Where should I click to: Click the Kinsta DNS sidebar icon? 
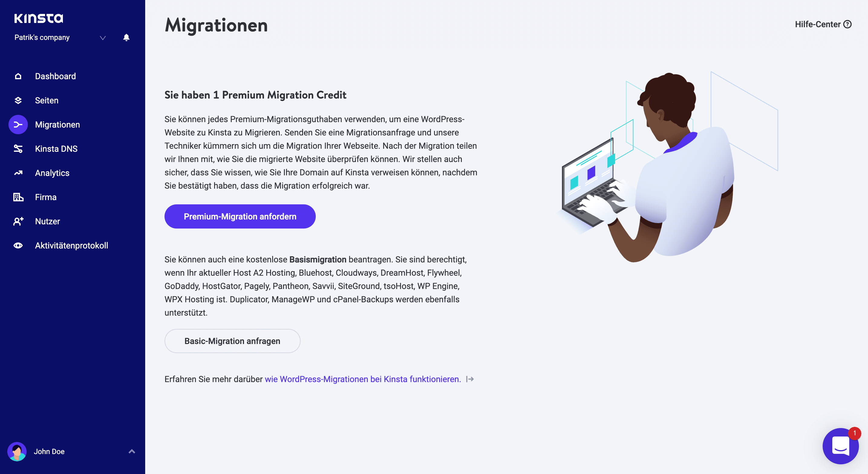[17, 148]
